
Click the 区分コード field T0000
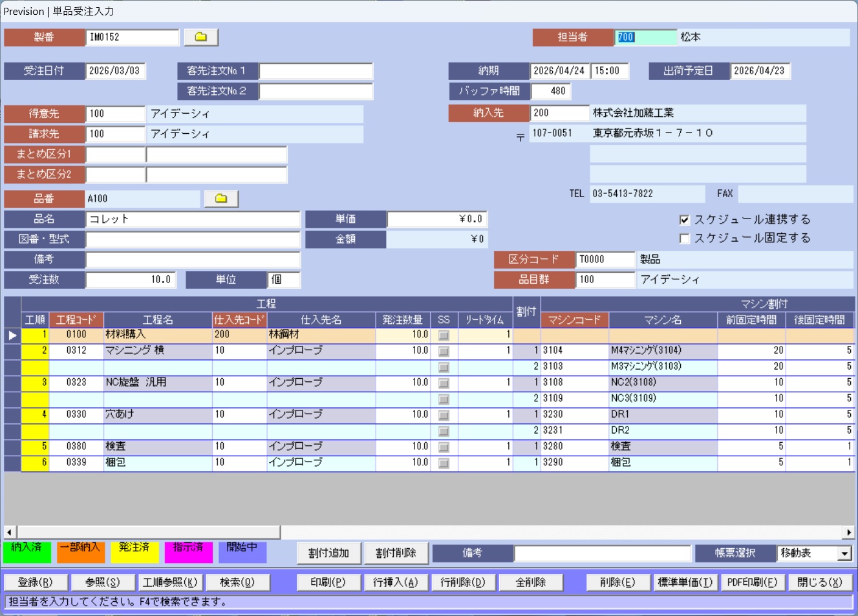point(605,259)
